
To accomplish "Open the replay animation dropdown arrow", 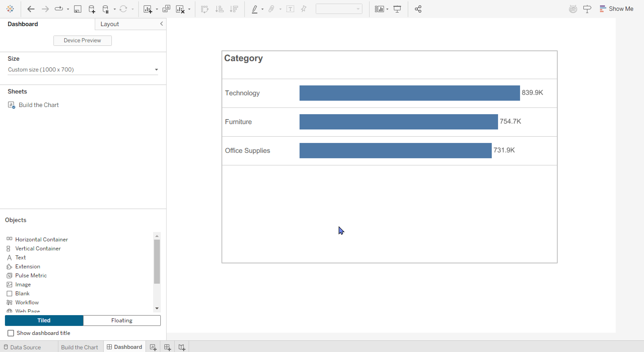I will [x=68, y=9].
